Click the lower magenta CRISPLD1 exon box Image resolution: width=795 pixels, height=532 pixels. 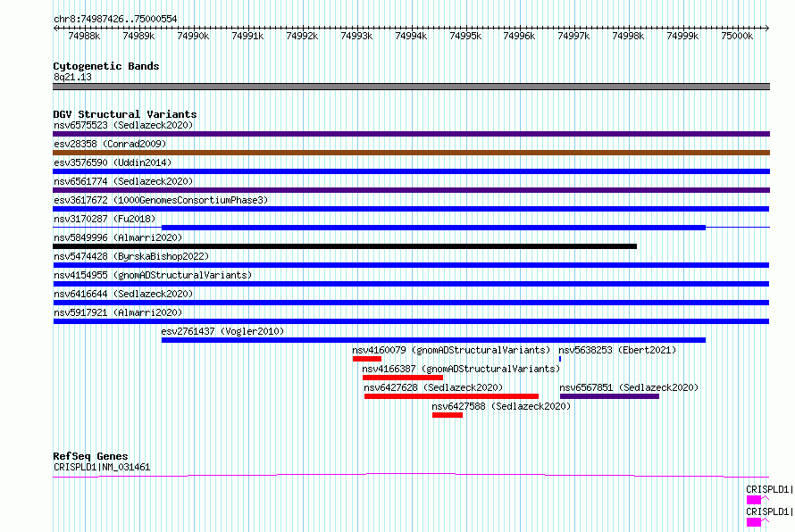pyautogui.click(x=753, y=522)
